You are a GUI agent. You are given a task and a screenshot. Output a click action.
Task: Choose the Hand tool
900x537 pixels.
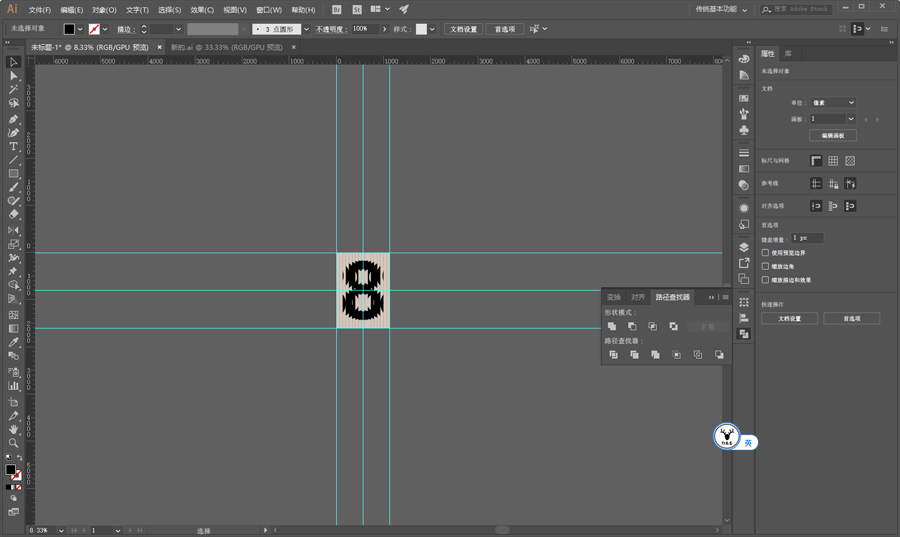point(13,429)
